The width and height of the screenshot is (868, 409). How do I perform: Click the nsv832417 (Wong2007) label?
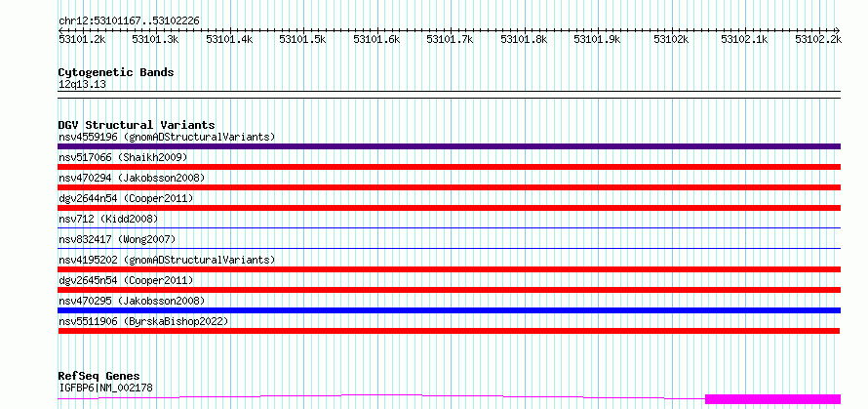point(117,239)
